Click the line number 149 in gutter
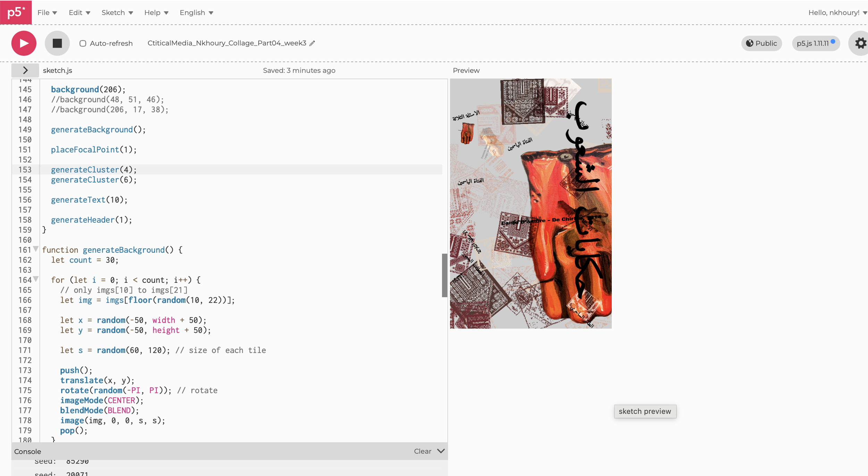The height and width of the screenshot is (476, 868). point(25,130)
